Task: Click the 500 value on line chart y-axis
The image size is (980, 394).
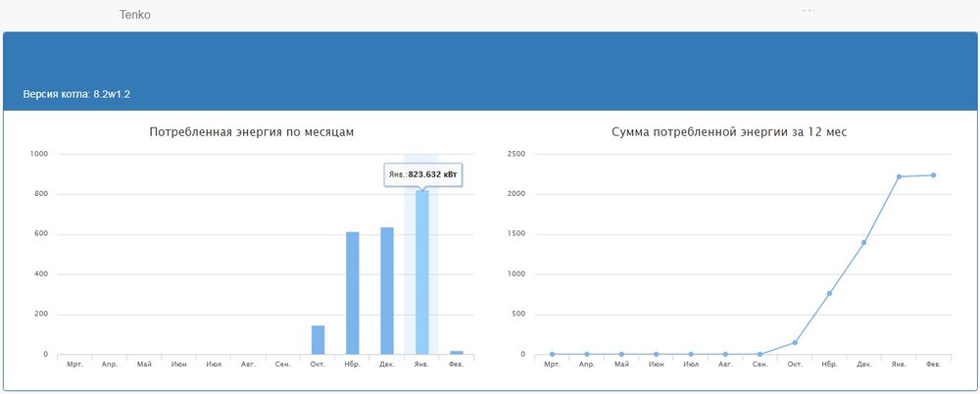Action: pos(518,315)
